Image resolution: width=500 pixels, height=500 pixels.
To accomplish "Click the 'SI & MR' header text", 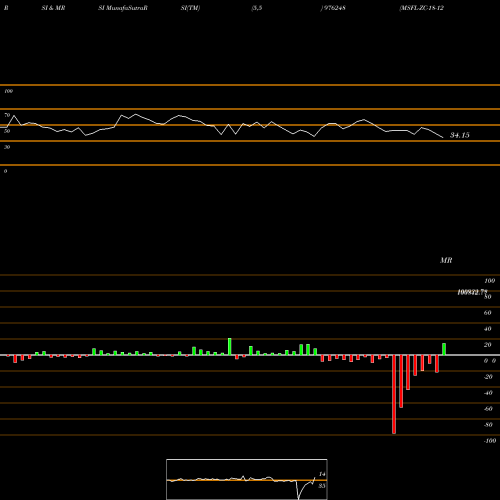I will (x=53, y=8).
